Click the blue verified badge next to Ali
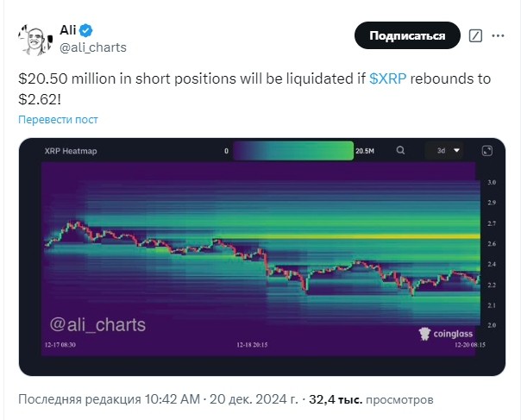521x420 pixels. coord(86,30)
